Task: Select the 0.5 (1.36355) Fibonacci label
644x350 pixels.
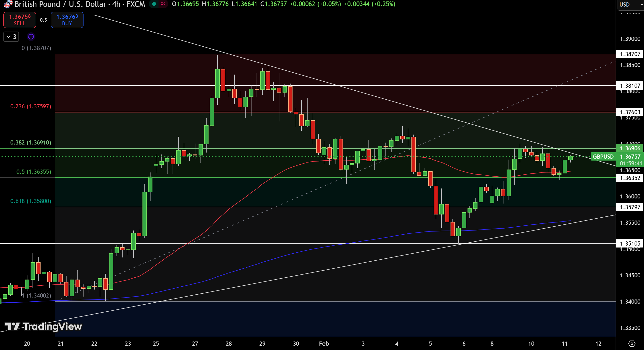Action: click(x=34, y=172)
